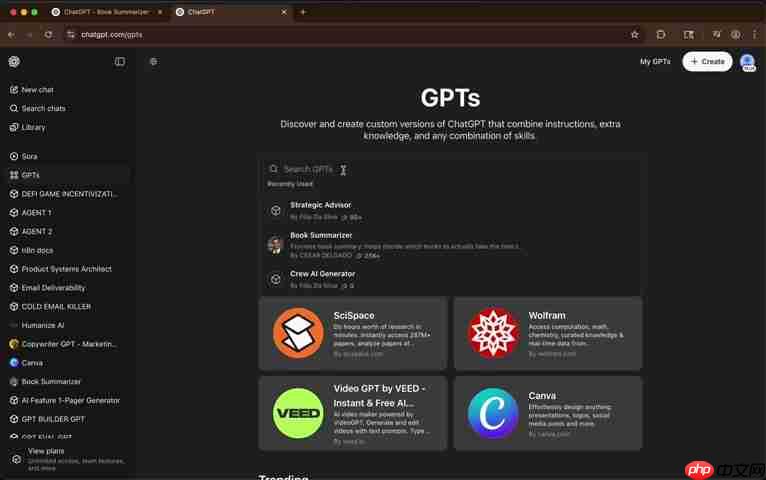Click the Library icon in sidebar
Viewport: 766px width, 480px height.
coord(14,127)
